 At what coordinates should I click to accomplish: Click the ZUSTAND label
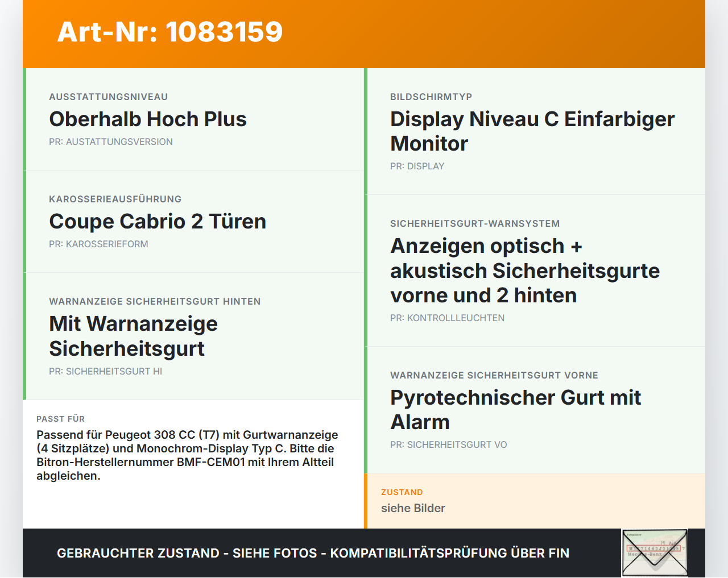click(402, 492)
